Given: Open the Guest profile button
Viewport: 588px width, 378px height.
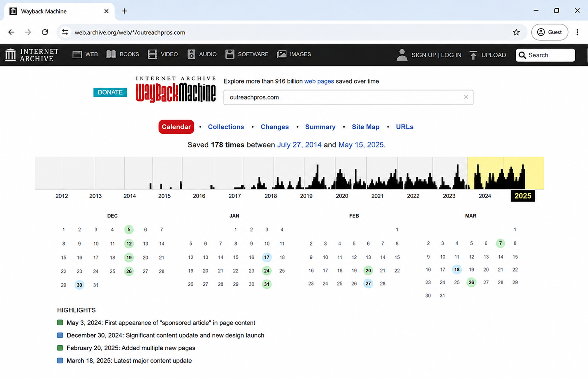Looking at the screenshot, I should coord(549,32).
